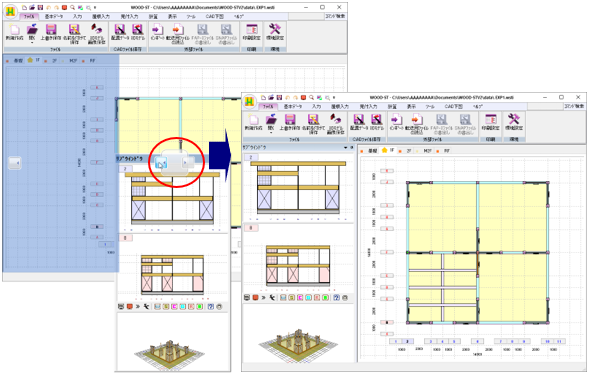Open the 基本データ ribbon tab in the front window

(x=292, y=107)
